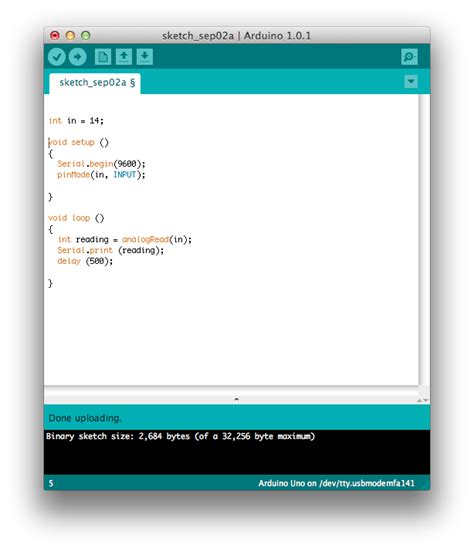Place cursor on the int in = 14 line

click(76, 121)
